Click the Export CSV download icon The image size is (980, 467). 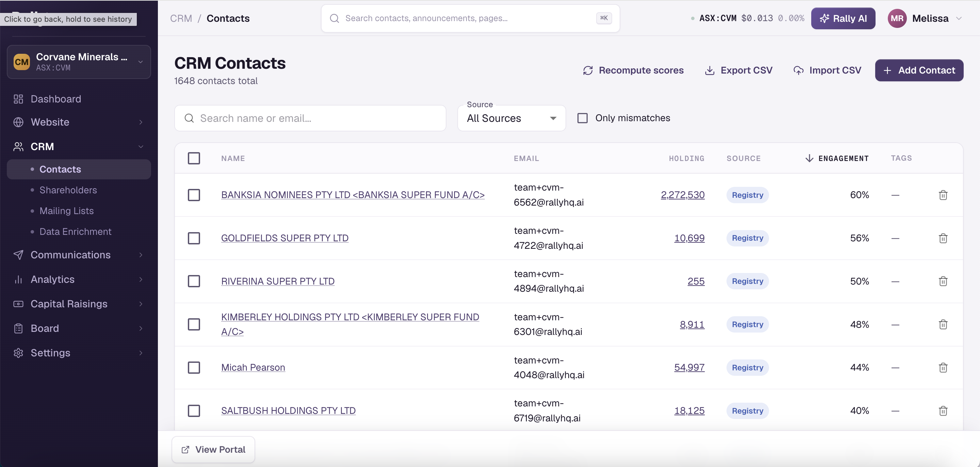click(709, 70)
